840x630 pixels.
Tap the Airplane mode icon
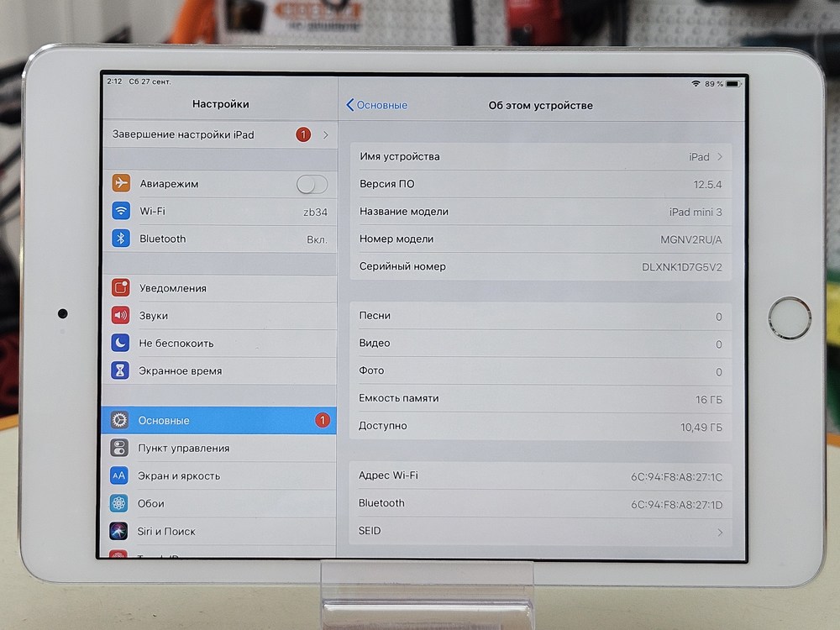click(121, 183)
